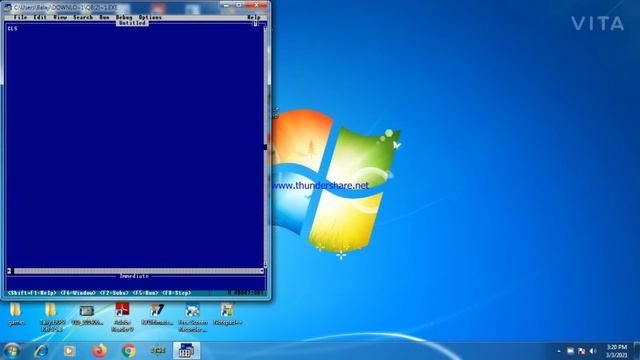Click the QBasic horizontal scrollbar track
Screen dimensions: 640x360
(x=137, y=271)
